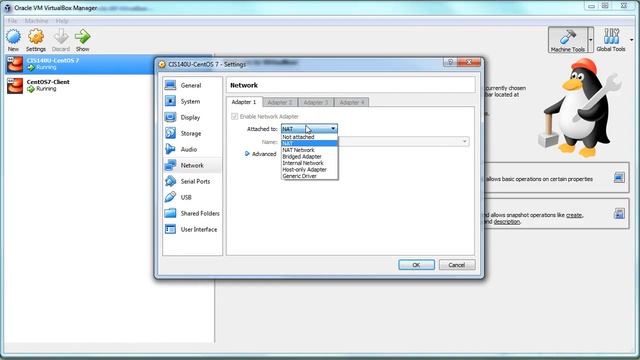Open the USB settings category
Viewport: 640px width, 360px height.
[192, 197]
